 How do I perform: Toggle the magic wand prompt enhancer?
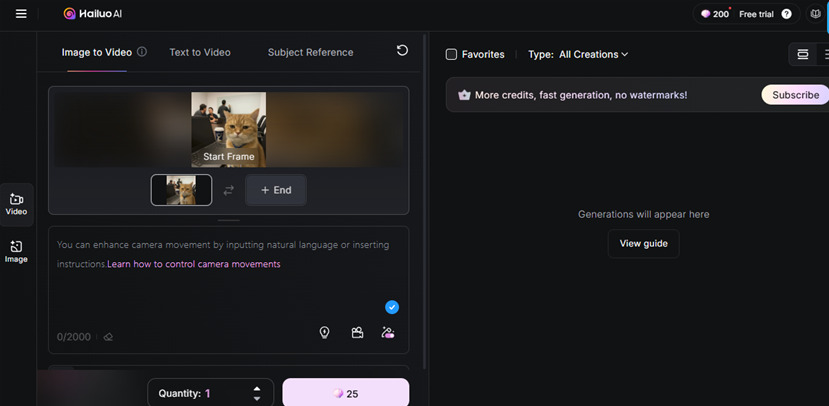[388, 333]
